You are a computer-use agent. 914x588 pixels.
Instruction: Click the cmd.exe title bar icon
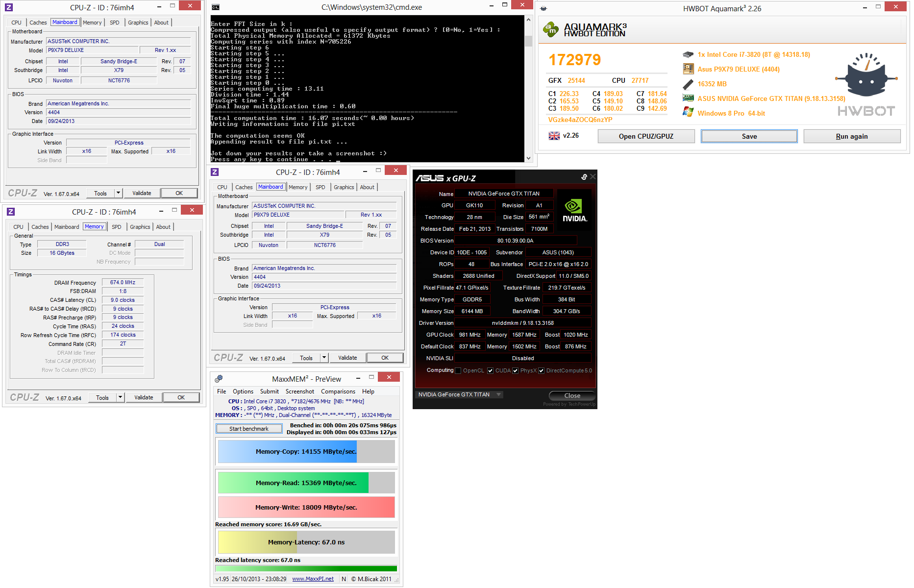click(x=216, y=7)
